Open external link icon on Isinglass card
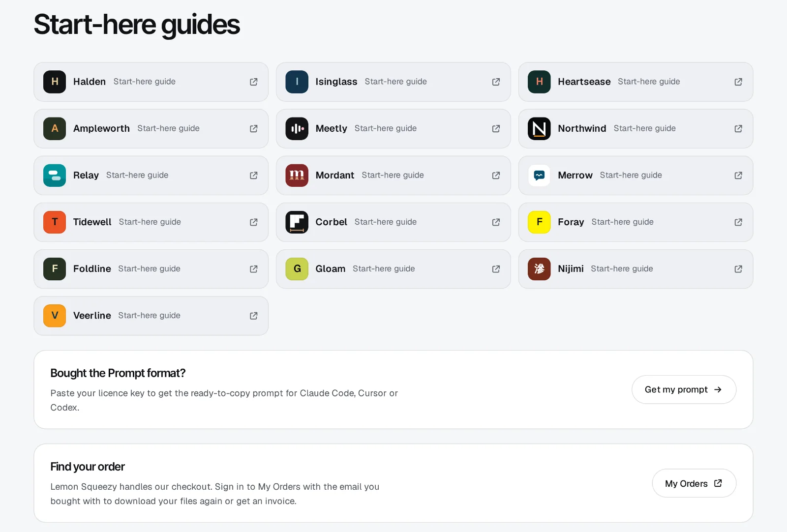The image size is (787, 532). (x=496, y=82)
